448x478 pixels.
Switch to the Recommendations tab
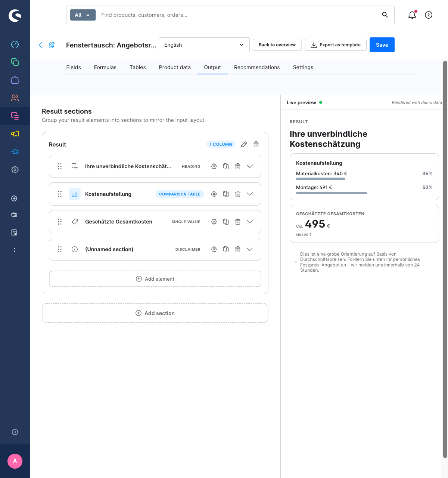coord(257,67)
